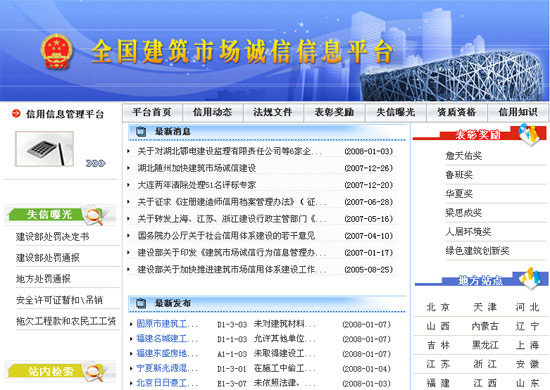Click the notebook icon beside 最新发布
550x390 pixels.
coord(141,303)
